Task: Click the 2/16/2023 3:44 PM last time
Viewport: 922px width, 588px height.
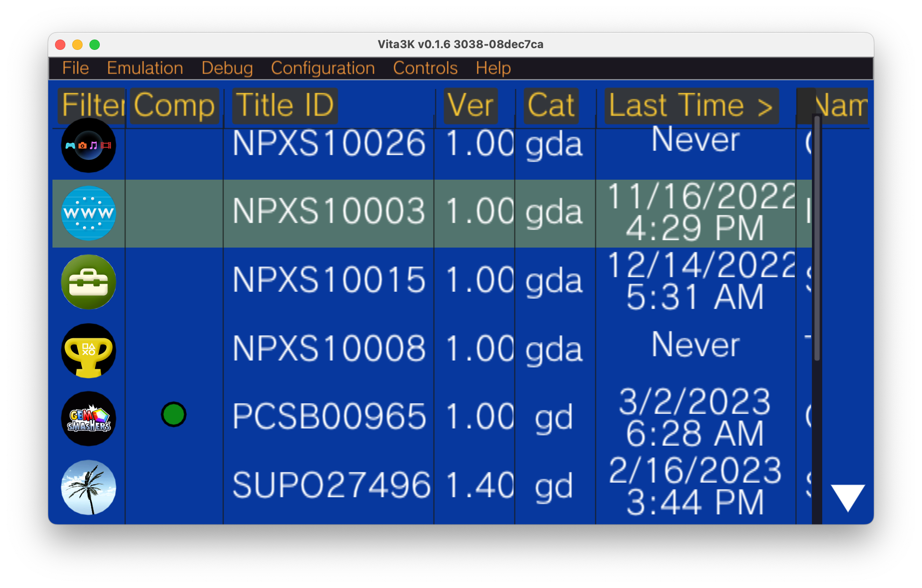Action: (695, 486)
